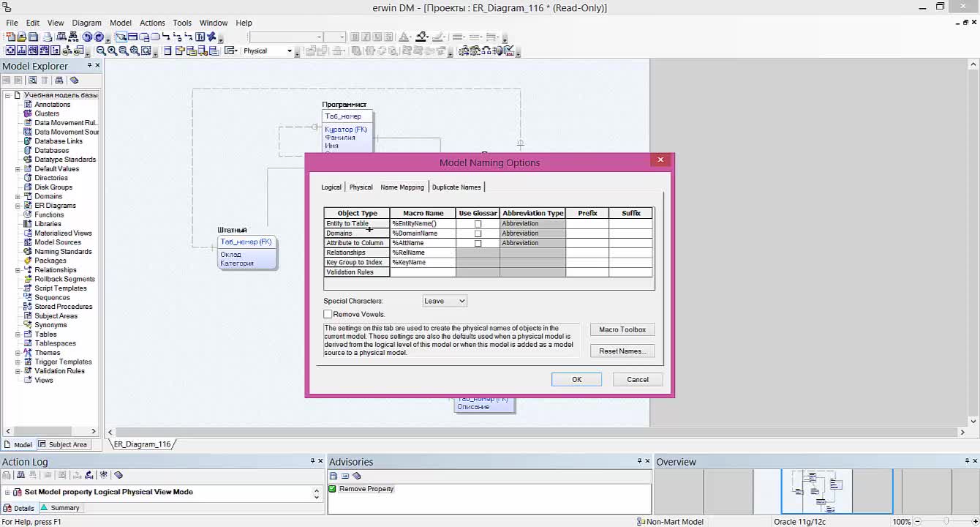Click the save icon in Advisories pane
The image size is (980, 527).
pos(333,476)
